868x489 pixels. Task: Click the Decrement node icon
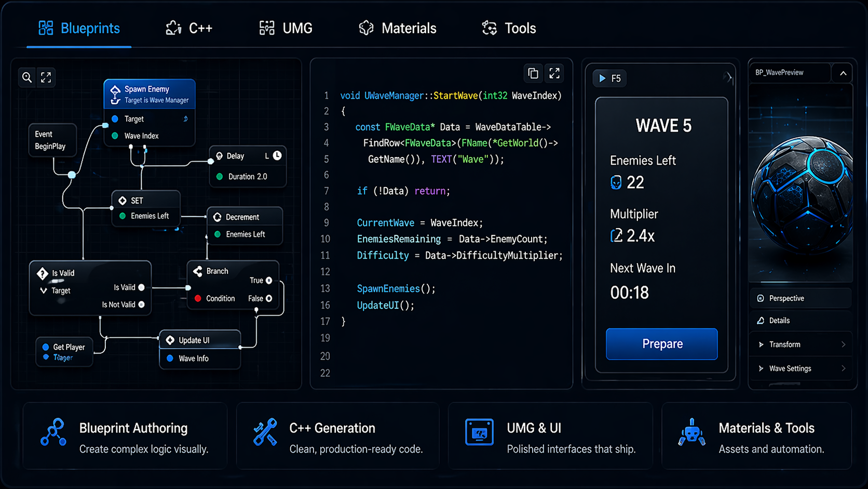click(x=218, y=217)
